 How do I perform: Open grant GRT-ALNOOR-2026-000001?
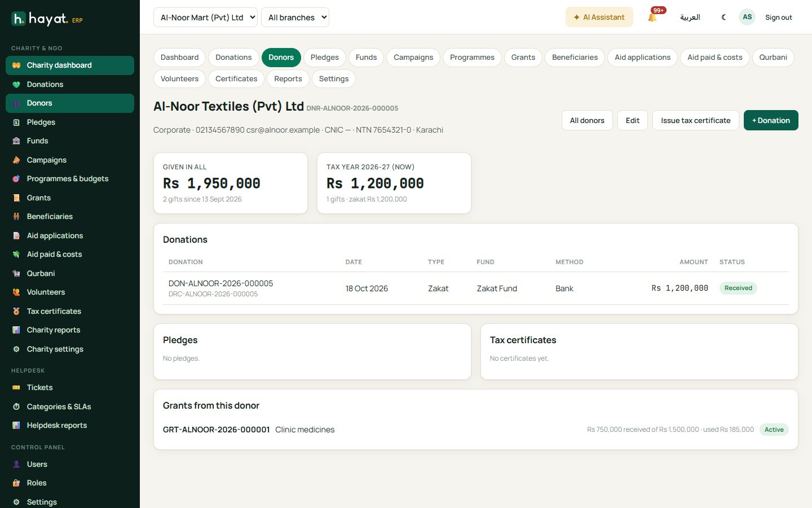tap(216, 430)
